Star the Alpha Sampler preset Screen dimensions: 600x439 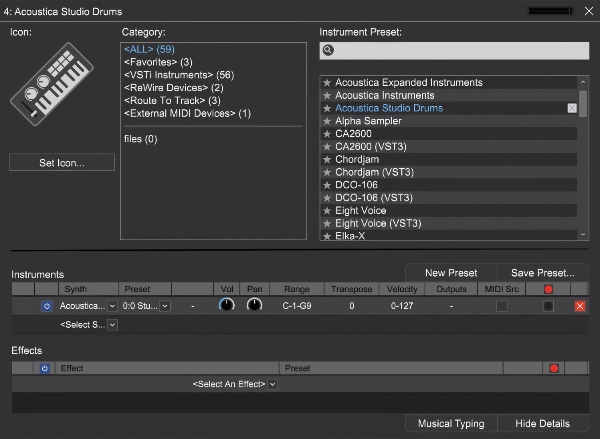coord(327,121)
